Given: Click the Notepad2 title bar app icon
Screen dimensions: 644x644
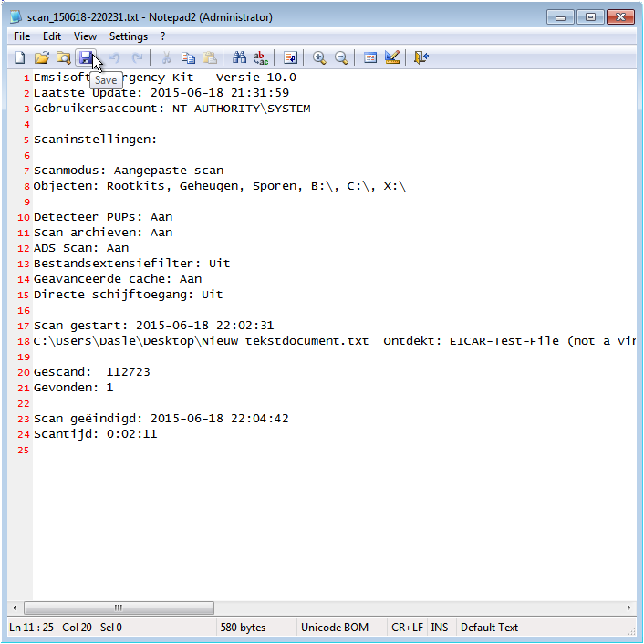Looking at the screenshot, I should pyautogui.click(x=16, y=16).
